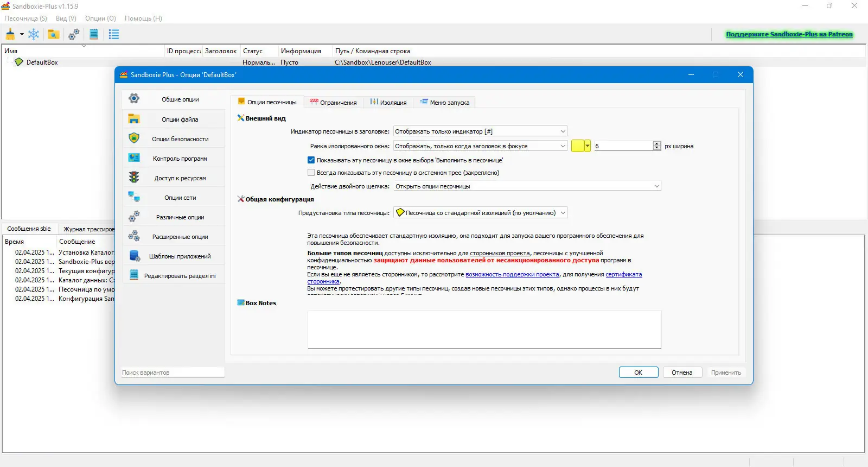Open the Опции (O) menu
This screenshot has width=868, height=467.
pyautogui.click(x=100, y=18)
